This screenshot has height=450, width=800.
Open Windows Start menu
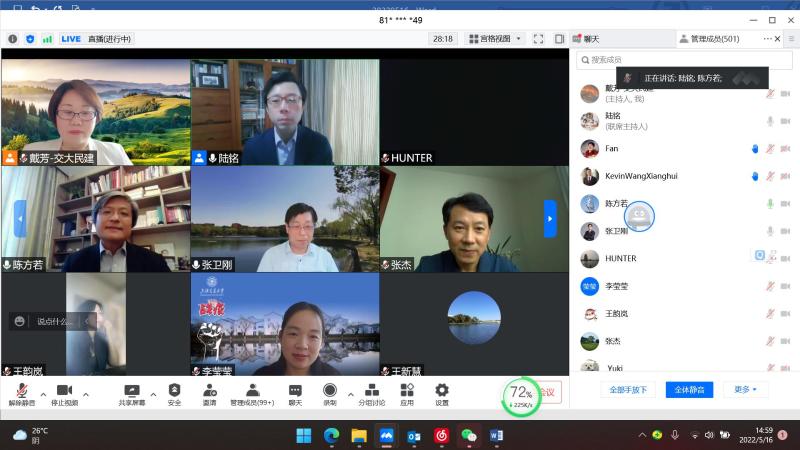(x=304, y=435)
